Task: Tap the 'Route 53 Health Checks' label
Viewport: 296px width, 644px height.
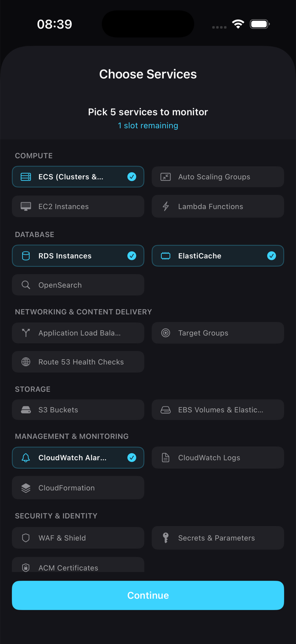Action: pos(81,362)
